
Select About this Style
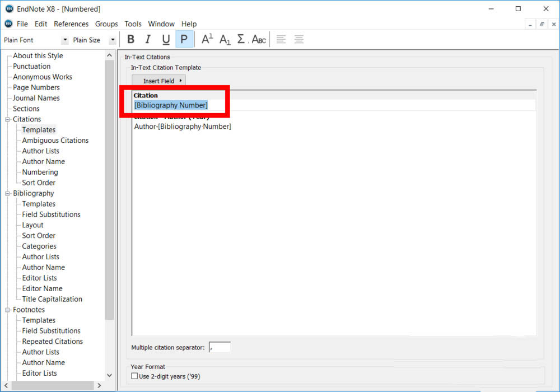pos(38,55)
